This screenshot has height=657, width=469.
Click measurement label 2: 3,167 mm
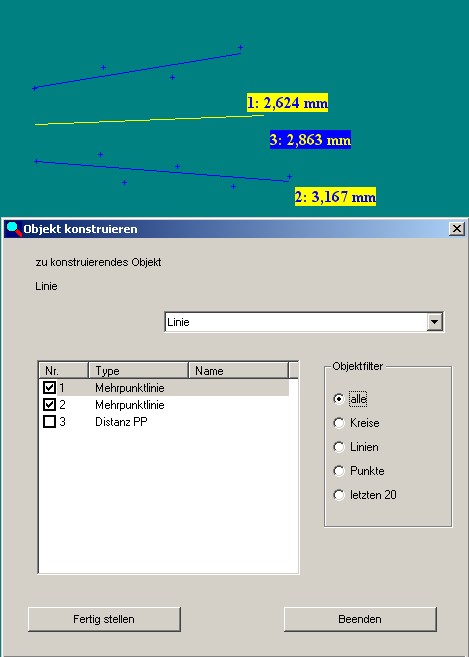click(335, 197)
